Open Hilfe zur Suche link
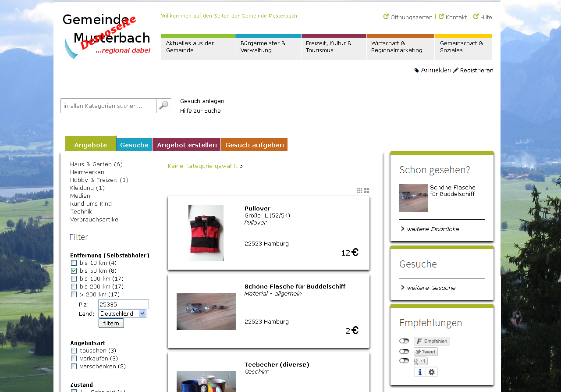561x392 pixels. (200, 111)
